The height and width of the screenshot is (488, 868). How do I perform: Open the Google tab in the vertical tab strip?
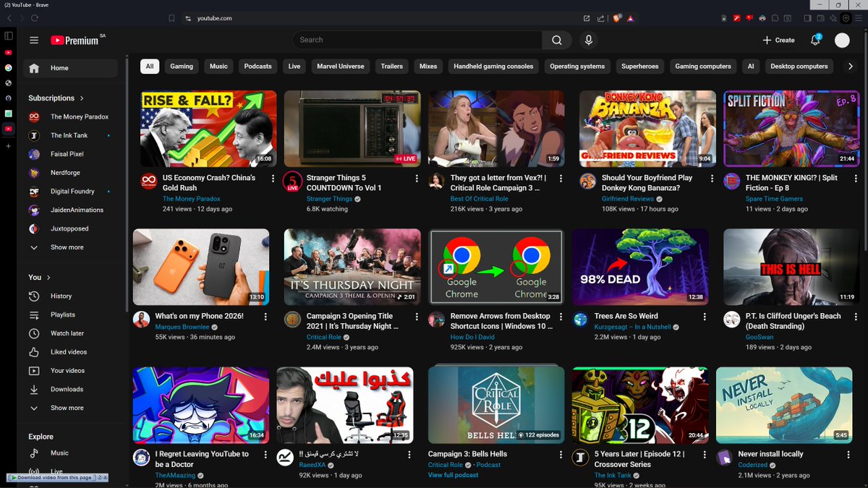coord(9,67)
